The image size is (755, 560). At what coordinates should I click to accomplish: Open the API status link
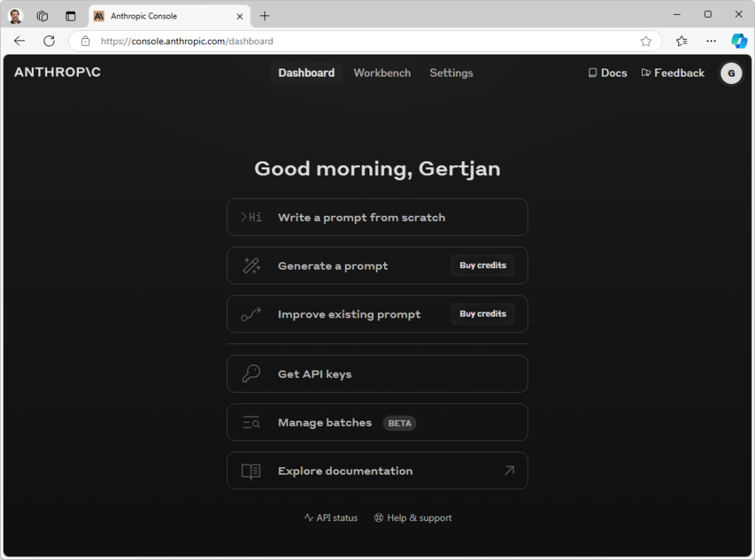(x=330, y=518)
